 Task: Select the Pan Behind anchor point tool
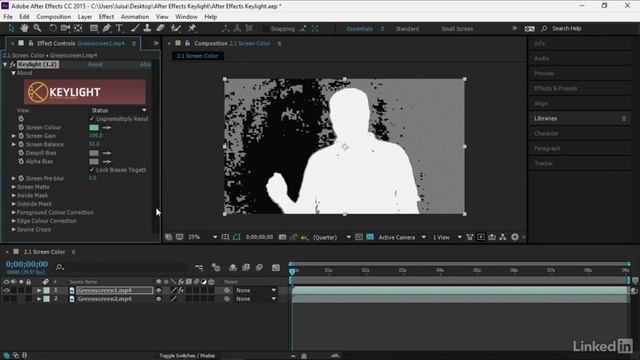(78, 28)
